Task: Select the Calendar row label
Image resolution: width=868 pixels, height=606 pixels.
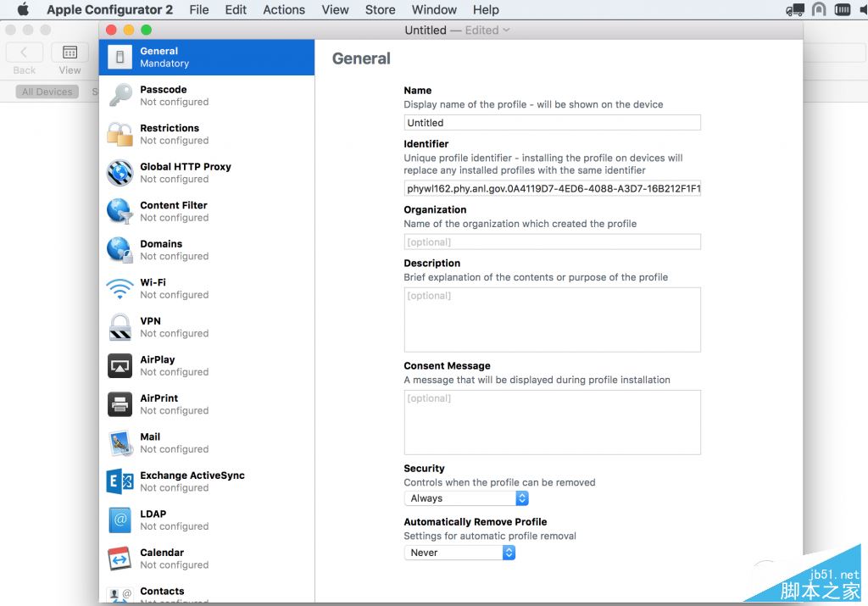Action: pos(162,553)
